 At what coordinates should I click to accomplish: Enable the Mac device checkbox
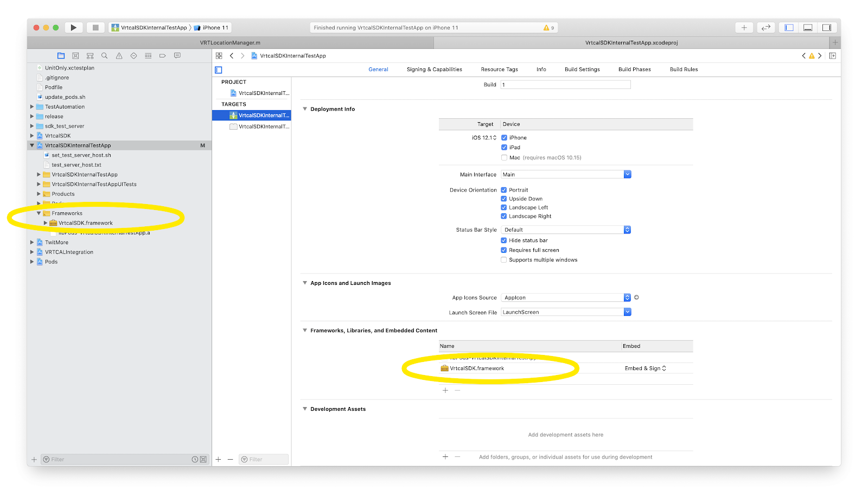pos(504,158)
